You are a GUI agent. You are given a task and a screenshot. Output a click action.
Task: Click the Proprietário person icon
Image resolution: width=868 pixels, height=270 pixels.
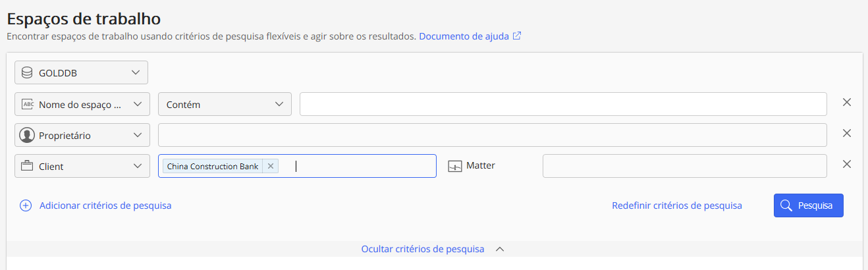pyautogui.click(x=27, y=135)
